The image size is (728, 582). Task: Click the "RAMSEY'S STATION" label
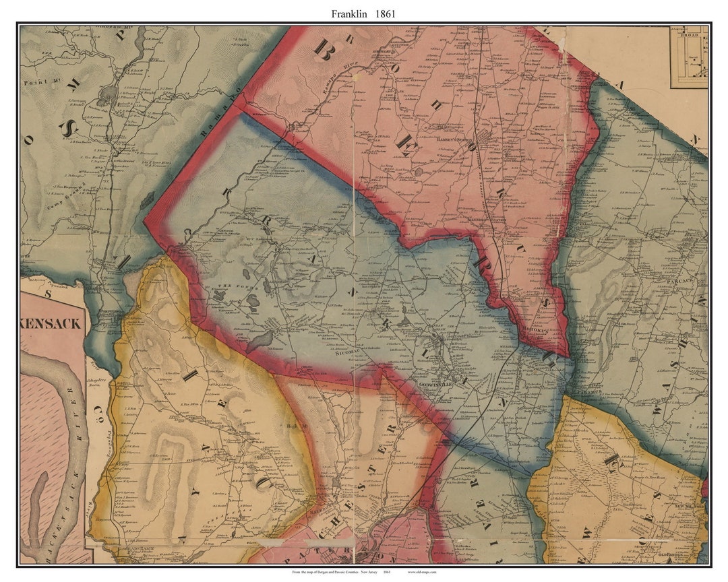[453, 139]
